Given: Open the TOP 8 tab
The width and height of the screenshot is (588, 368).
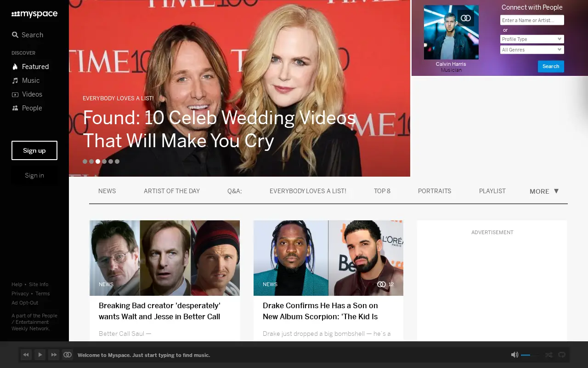Looking at the screenshot, I should click(x=382, y=191).
